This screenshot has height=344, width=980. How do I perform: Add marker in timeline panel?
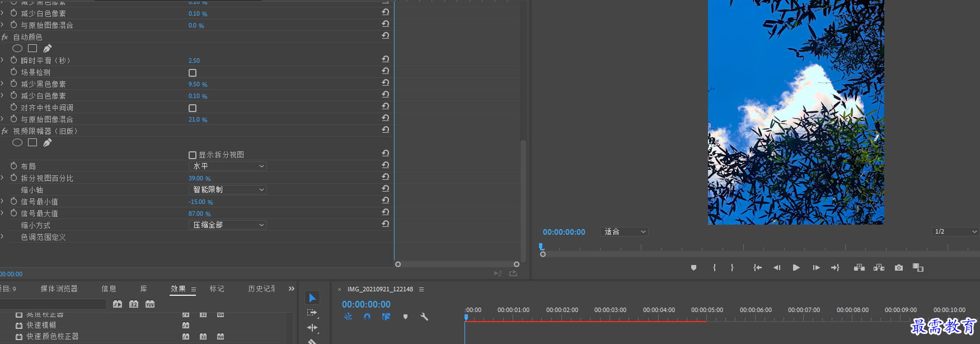coord(405,317)
